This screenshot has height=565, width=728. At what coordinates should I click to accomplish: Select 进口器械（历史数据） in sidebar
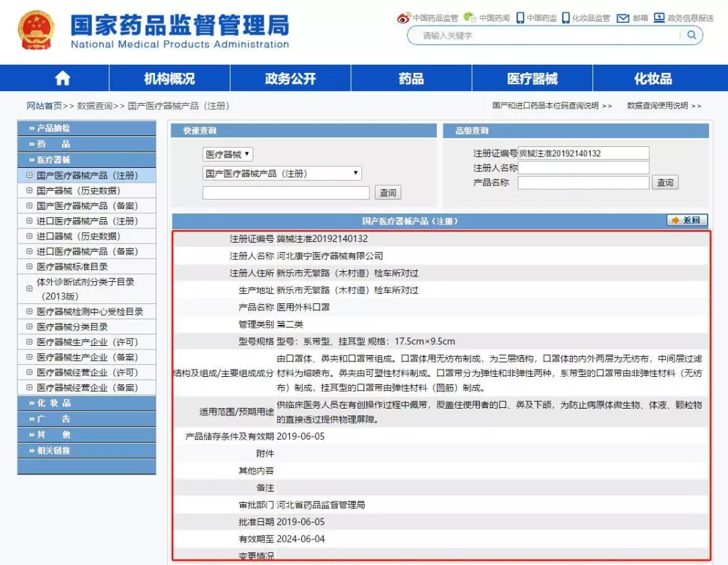coord(78,236)
